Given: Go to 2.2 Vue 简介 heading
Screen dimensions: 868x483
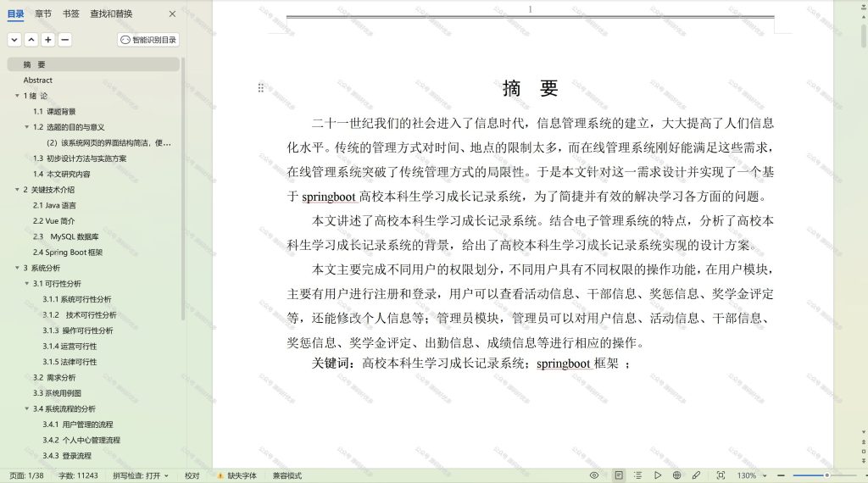Looking at the screenshot, I should coord(53,221).
